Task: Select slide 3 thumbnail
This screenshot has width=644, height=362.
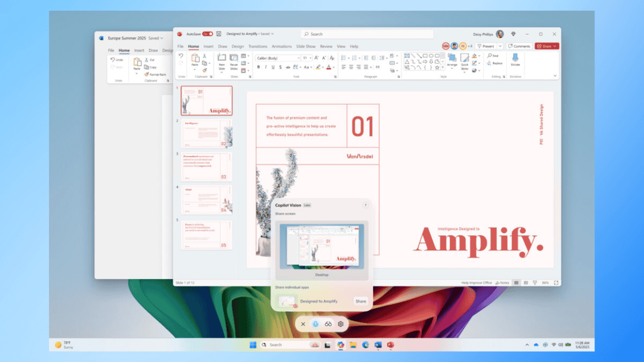Action: coord(207,167)
